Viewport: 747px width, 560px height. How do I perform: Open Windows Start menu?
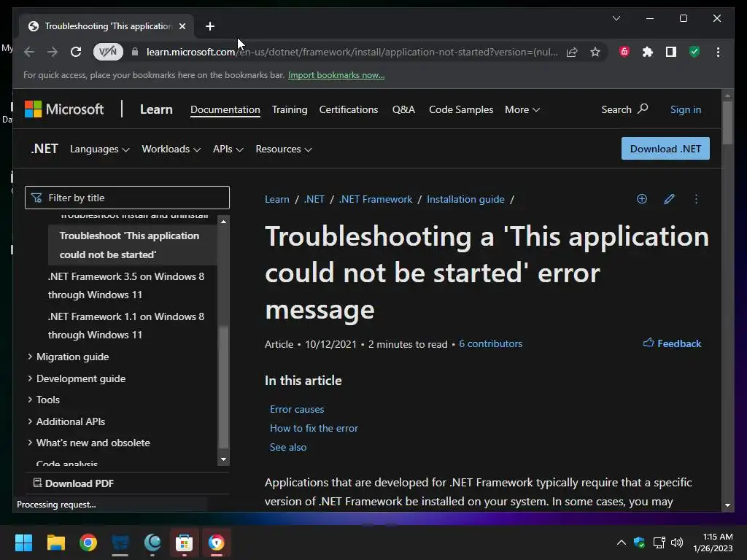point(23,542)
